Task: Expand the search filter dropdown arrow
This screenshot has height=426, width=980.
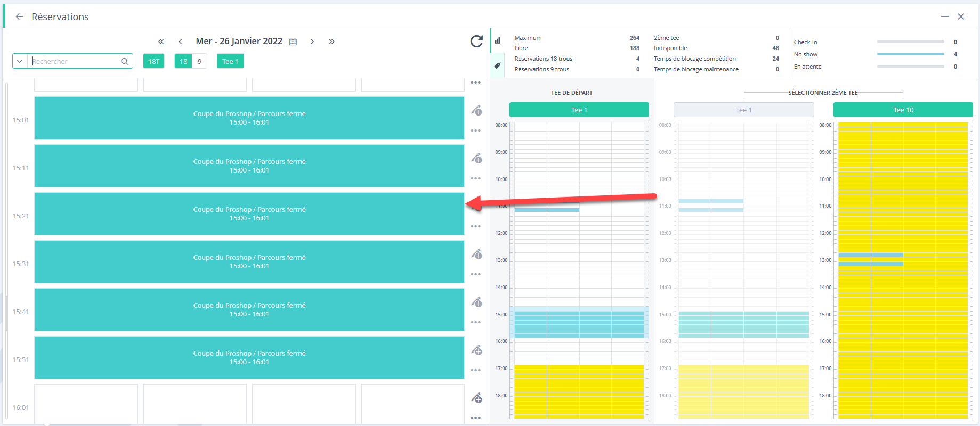Action: (x=20, y=61)
